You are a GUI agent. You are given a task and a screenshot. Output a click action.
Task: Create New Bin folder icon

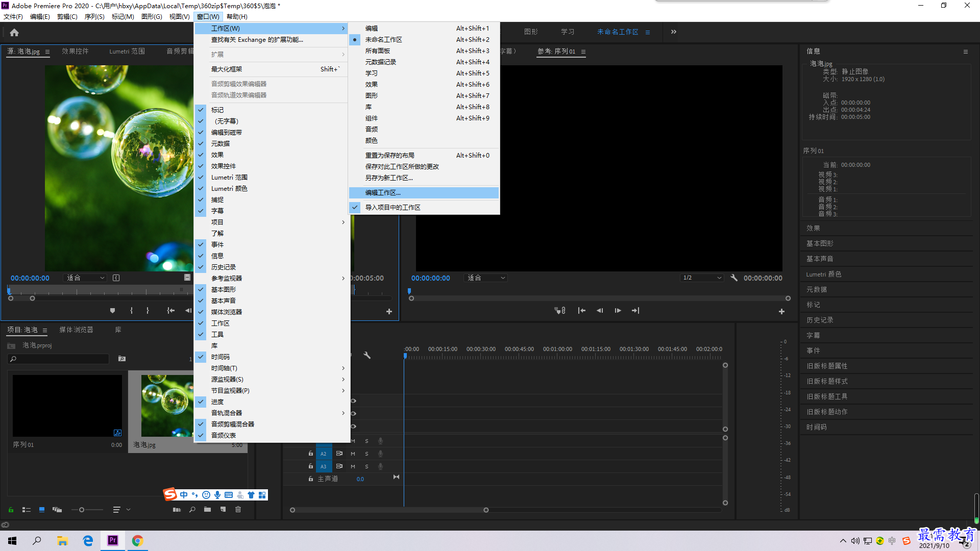(x=207, y=510)
